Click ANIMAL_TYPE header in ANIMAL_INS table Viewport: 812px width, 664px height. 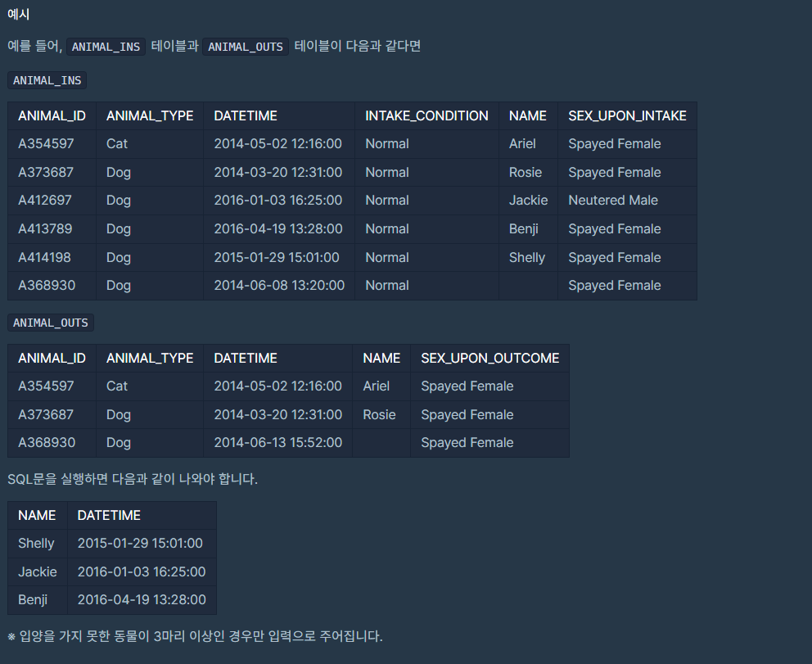point(150,116)
